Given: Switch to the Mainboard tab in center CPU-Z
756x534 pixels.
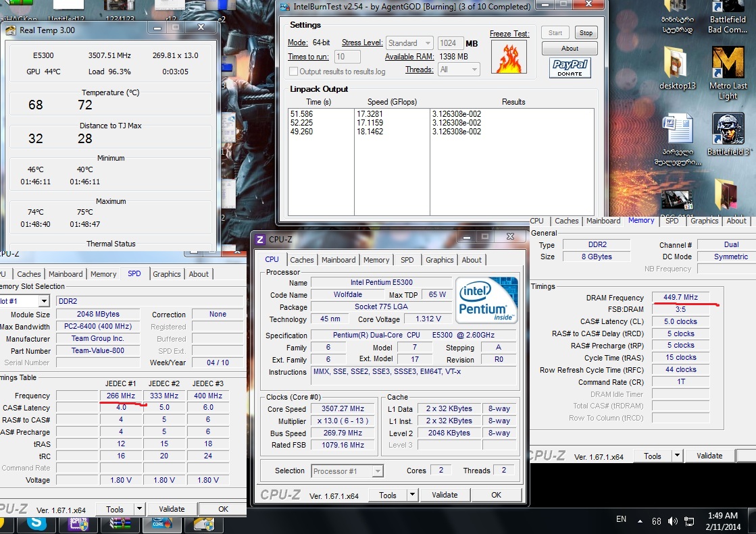Looking at the screenshot, I should 338,260.
